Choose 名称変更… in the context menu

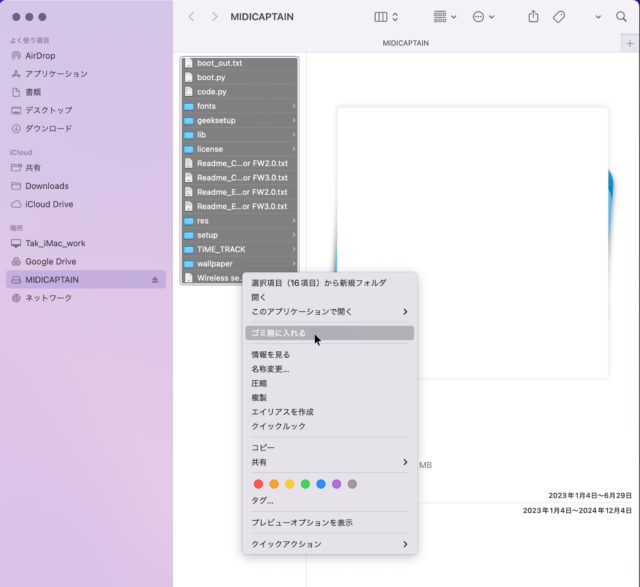(x=330, y=369)
